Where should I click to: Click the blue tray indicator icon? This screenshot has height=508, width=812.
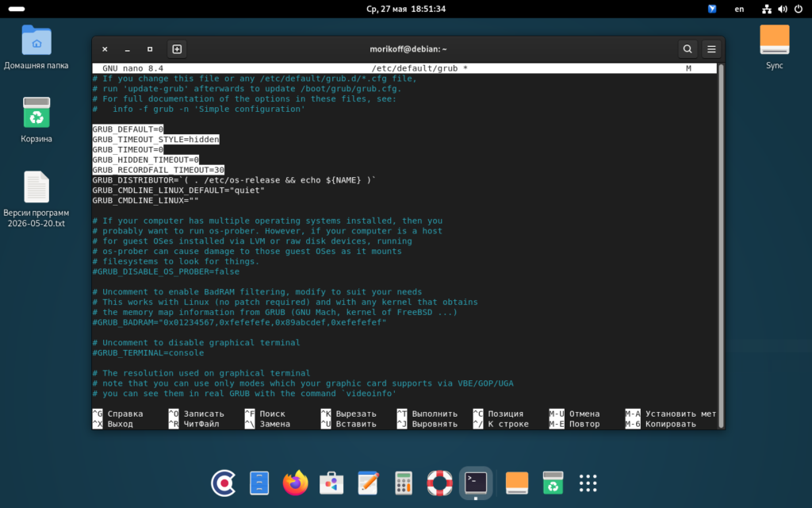point(712,9)
